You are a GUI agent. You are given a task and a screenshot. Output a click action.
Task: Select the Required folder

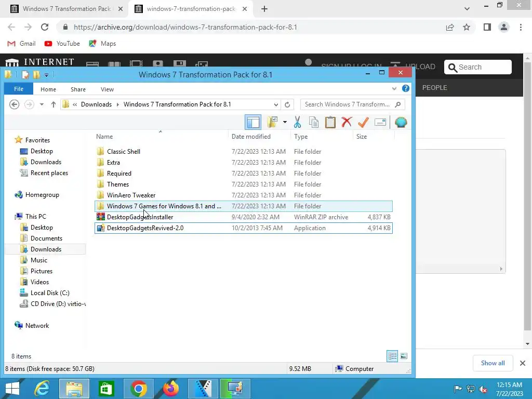click(x=244, y=174)
